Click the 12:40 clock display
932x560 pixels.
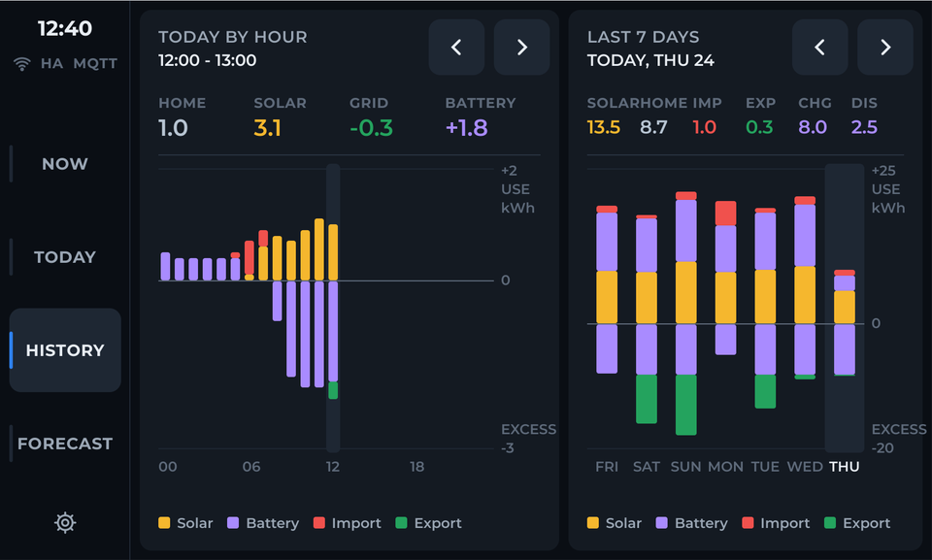coord(65,28)
